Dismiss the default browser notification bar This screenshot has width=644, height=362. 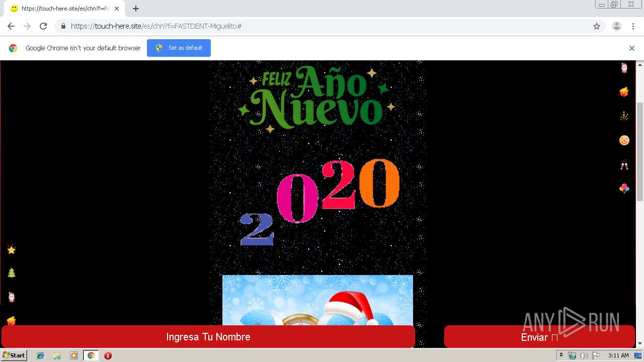632,48
